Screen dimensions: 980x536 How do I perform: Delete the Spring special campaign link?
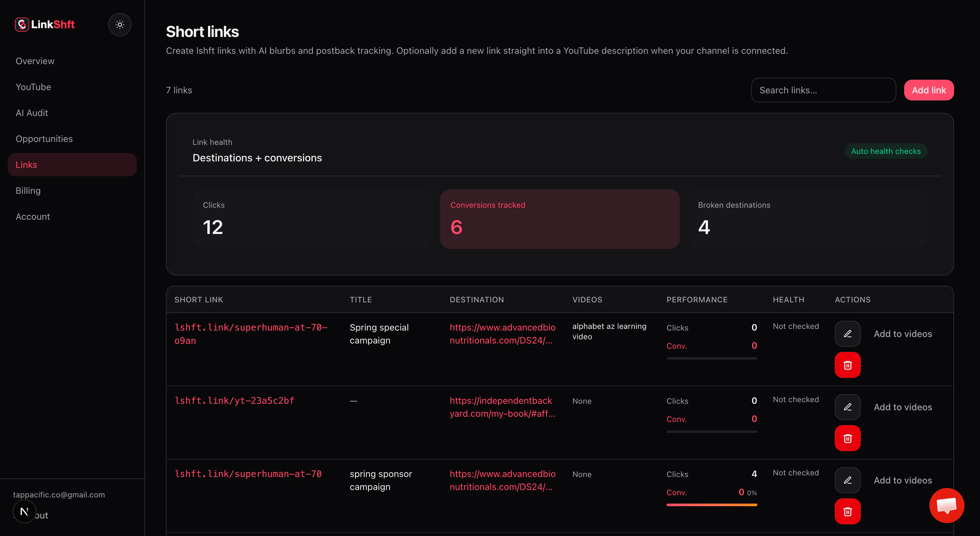847,365
